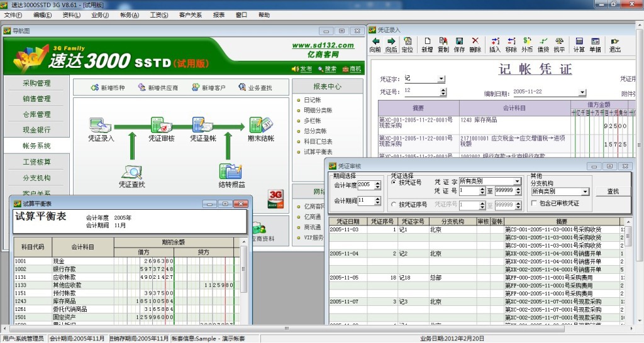Click the 查找 button in 凭证审核
644x343 pixels.
(x=613, y=192)
